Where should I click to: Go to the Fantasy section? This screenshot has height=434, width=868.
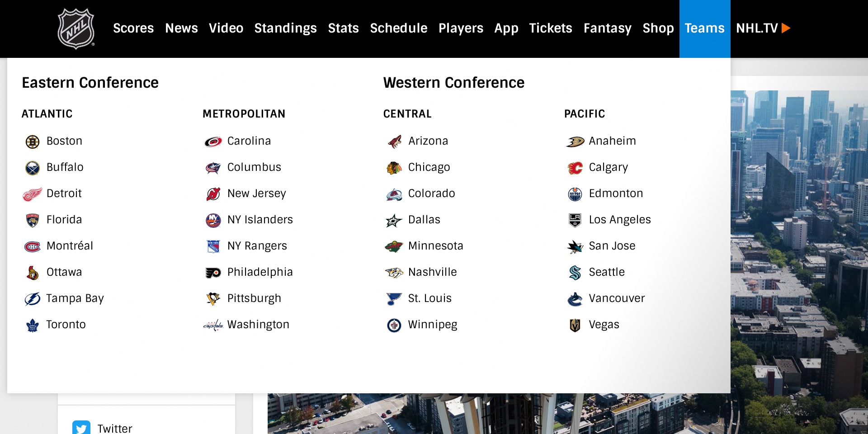[607, 28]
